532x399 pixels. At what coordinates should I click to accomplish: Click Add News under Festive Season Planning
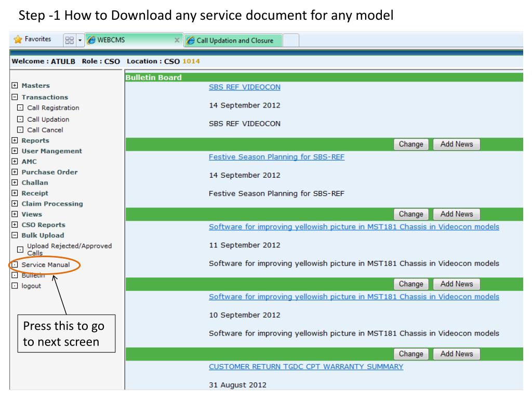(x=456, y=214)
